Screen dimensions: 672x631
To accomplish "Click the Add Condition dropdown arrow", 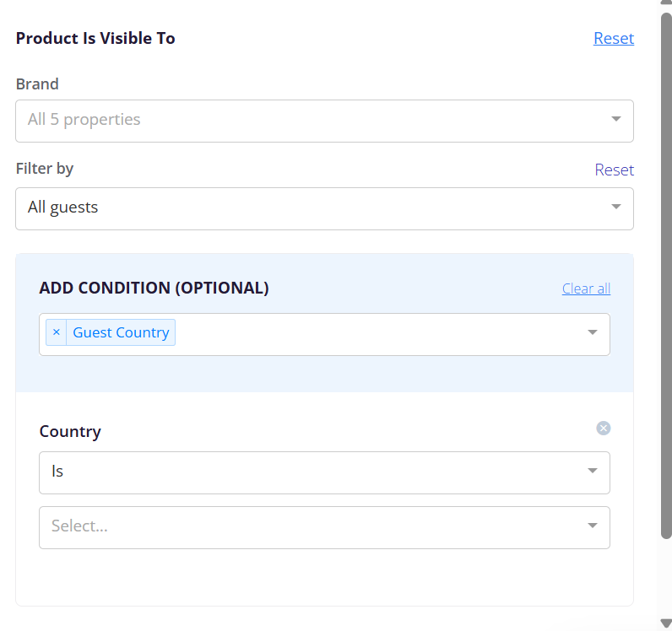I will pos(593,332).
